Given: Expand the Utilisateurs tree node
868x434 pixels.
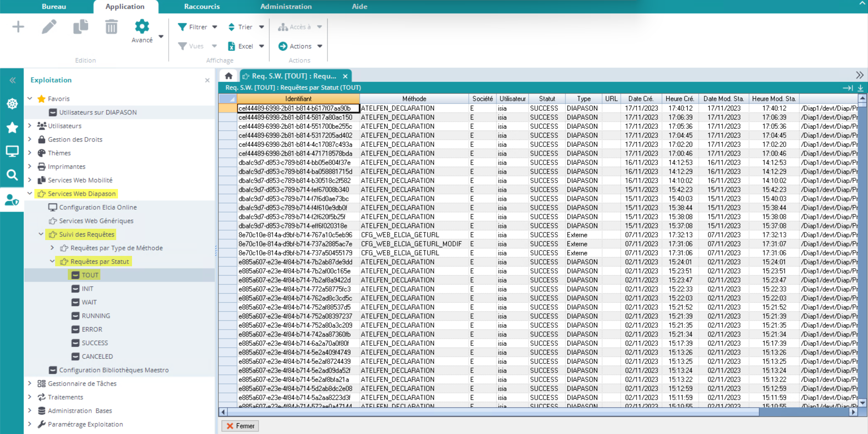Looking at the screenshot, I should coord(30,126).
